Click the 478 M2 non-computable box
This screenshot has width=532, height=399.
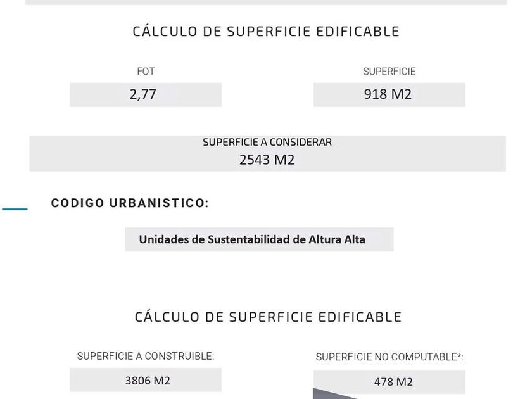(x=389, y=382)
